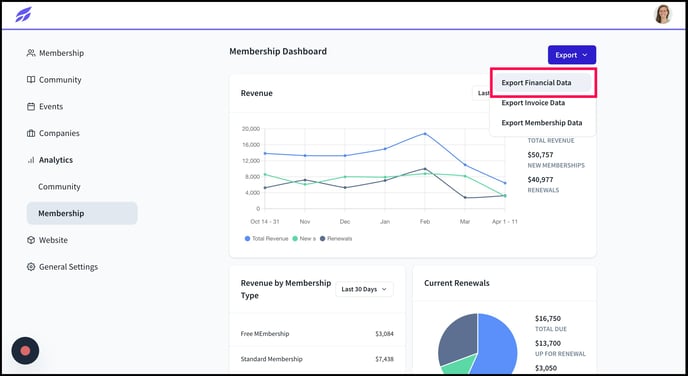The height and width of the screenshot is (376, 688).
Task: Select Export Membership Data option
Action: pyautogui.click(x=541, y=123)
